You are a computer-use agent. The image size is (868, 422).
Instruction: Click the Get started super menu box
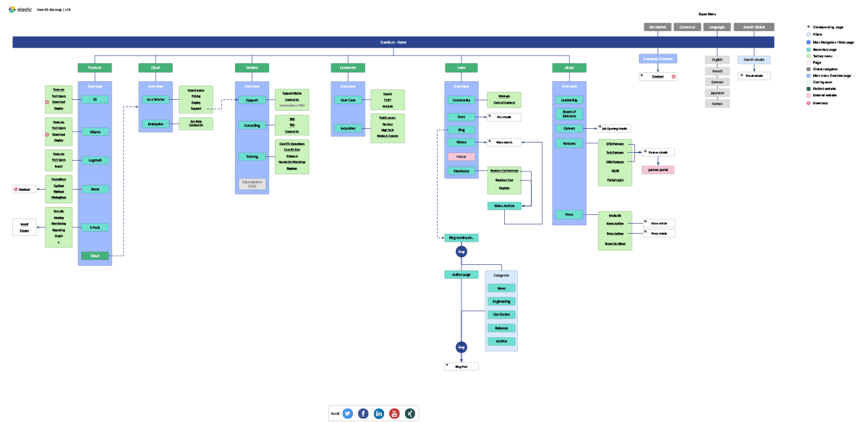pyautogui.click(x=658, y=27)
